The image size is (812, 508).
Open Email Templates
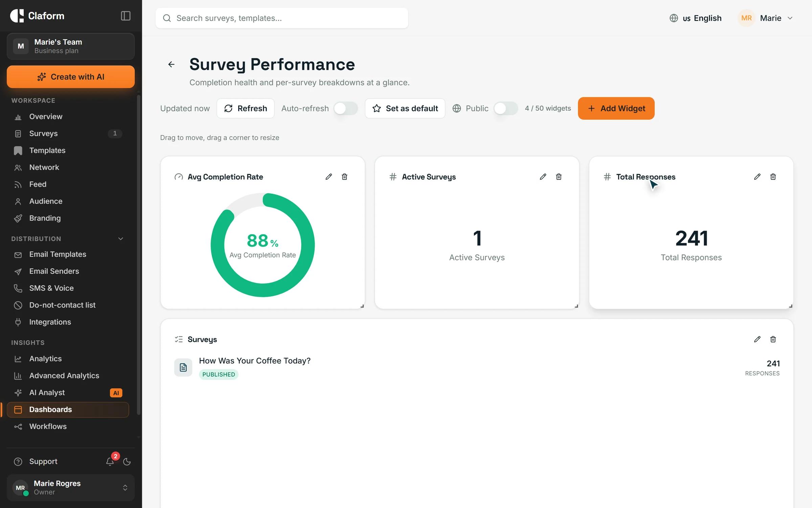68,254
